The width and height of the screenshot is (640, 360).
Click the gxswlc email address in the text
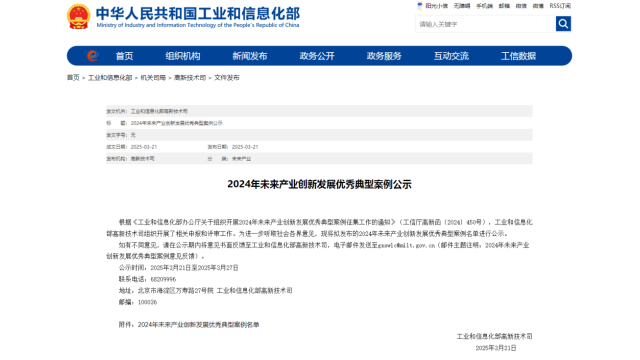tap(407, 245)
